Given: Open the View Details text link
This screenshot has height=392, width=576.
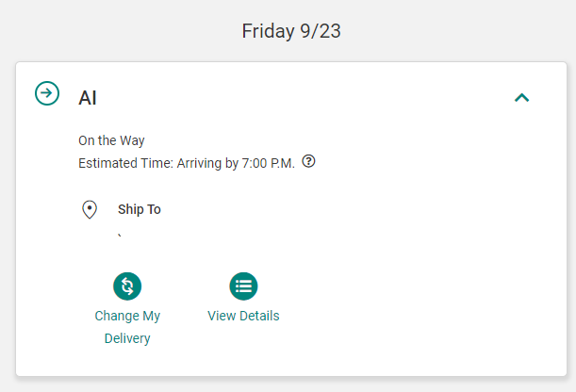Looking at the screenshot, I should pyautogui.click(x=243, y=316).
